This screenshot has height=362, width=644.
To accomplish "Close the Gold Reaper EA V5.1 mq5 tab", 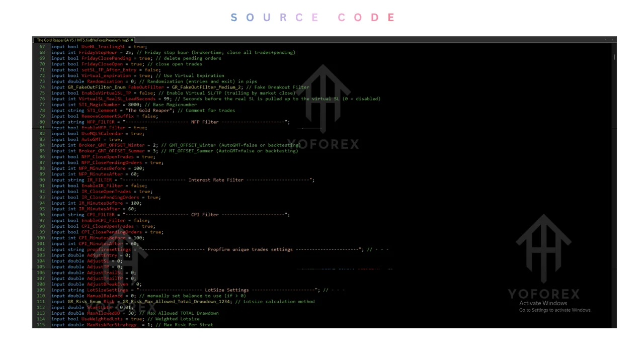I will tap(132, 40).
